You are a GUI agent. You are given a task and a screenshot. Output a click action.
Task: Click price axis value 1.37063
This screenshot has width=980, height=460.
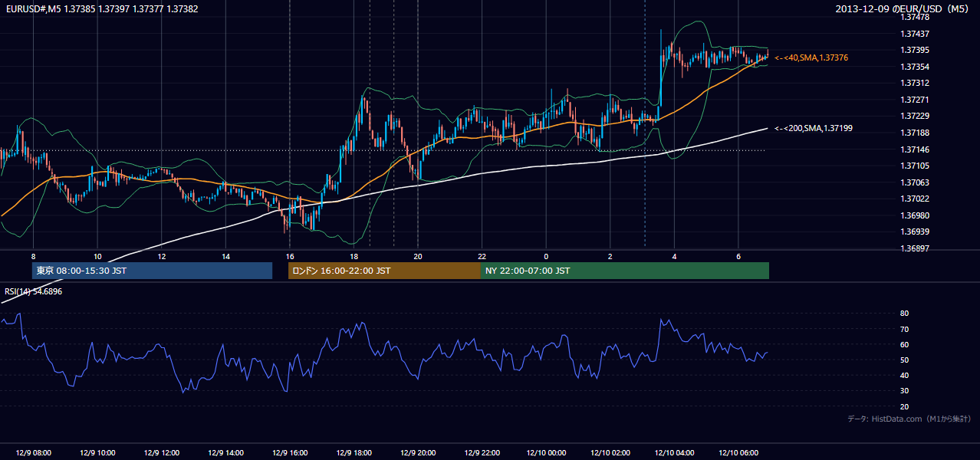coord(915,182)
